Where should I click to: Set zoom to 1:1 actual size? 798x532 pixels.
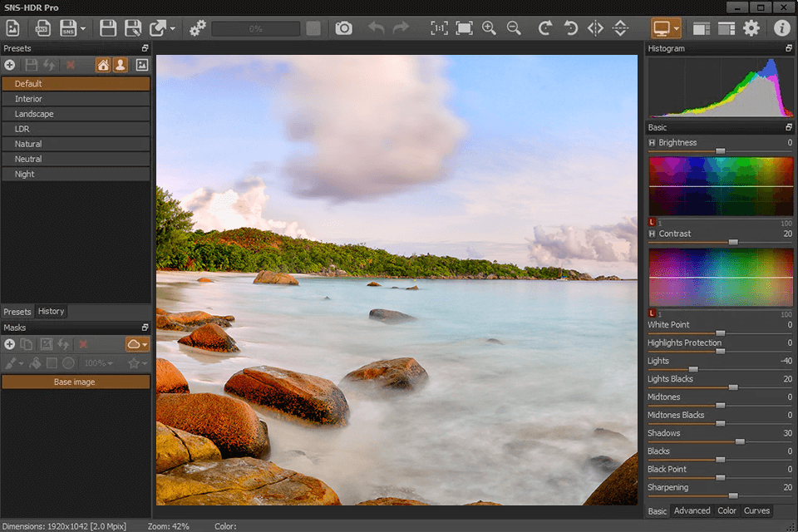(439, 28)
